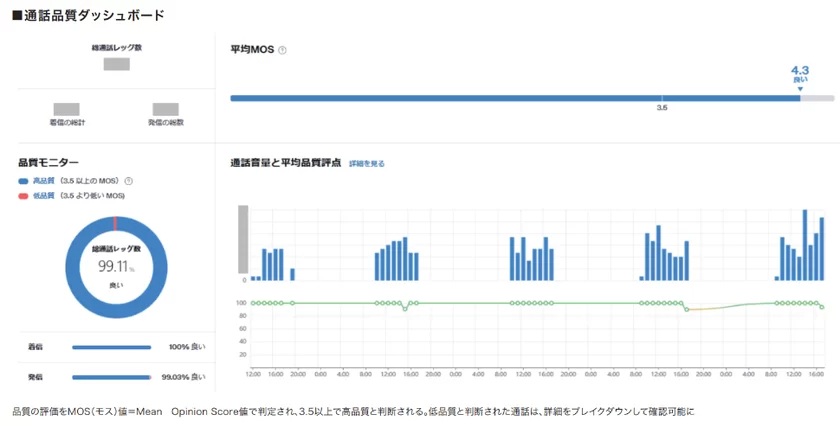Click the 通話音量と平均品質評点 chart title

click(286, 163)
